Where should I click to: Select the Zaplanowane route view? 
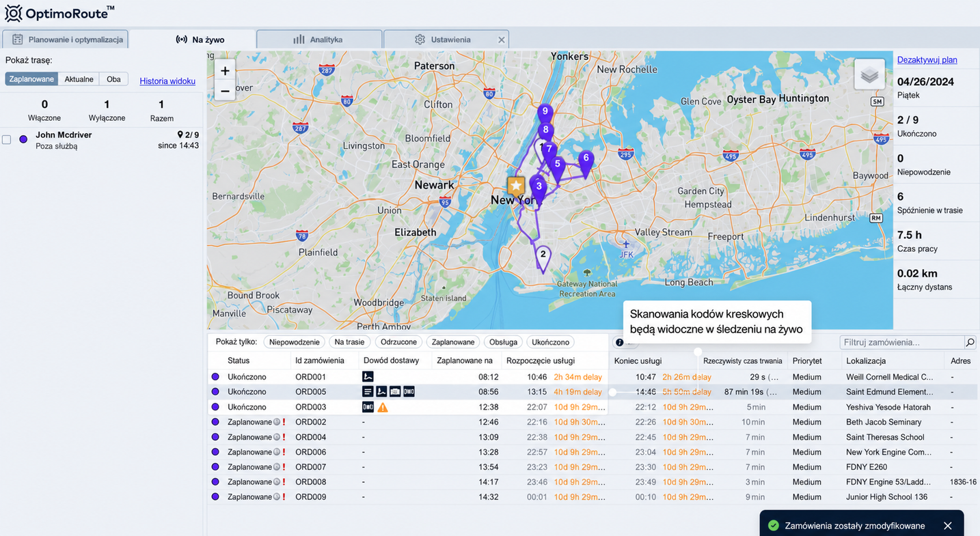click(31, 79)
